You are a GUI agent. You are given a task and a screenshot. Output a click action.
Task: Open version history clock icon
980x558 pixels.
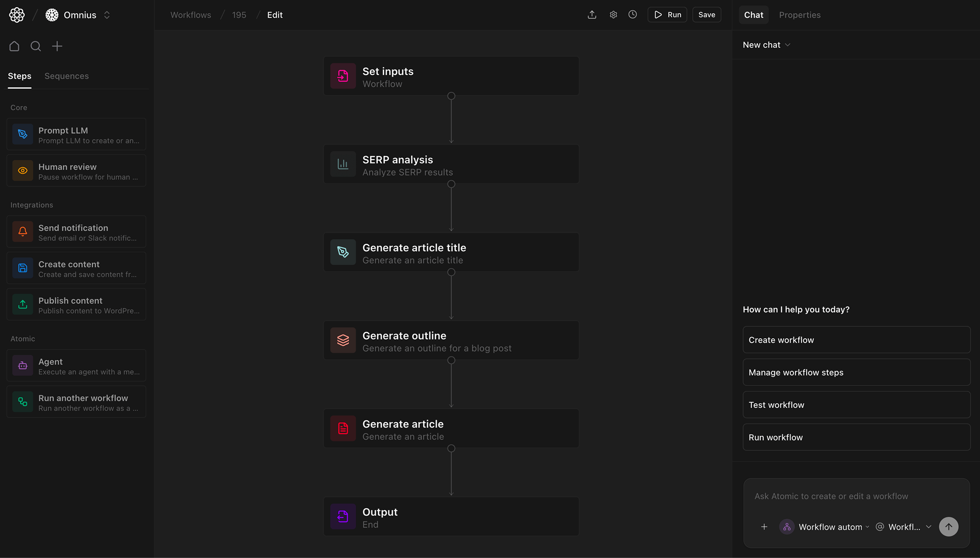(632, 15)
